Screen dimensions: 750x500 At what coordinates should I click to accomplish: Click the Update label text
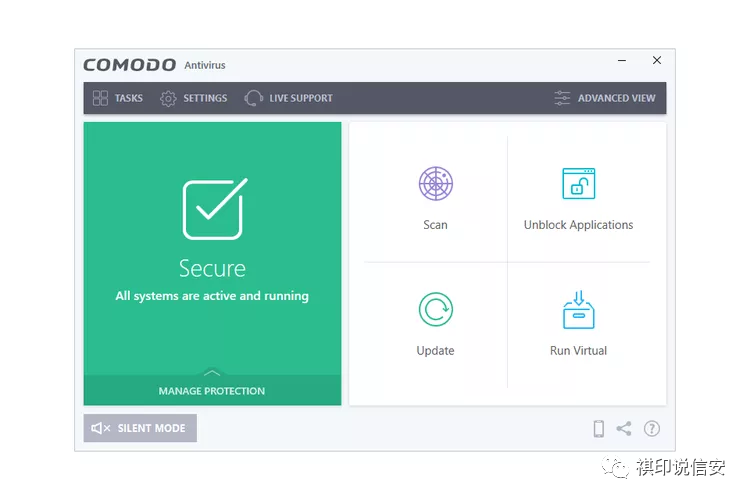(x=435, y=351)
